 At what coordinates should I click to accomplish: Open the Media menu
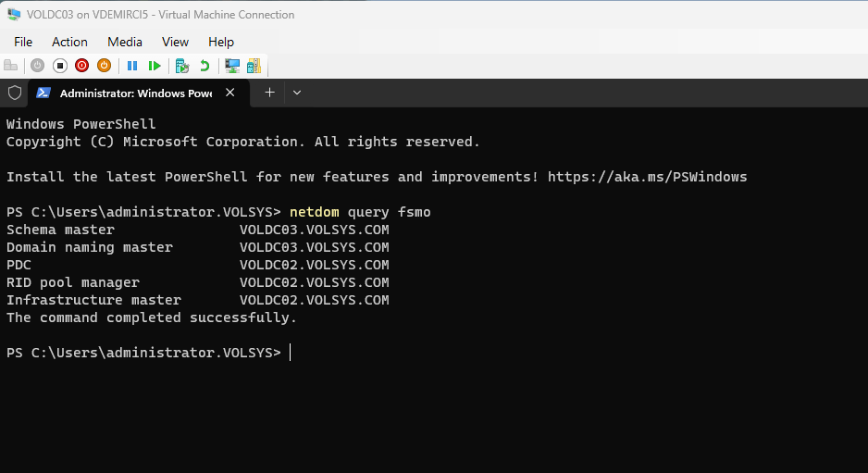coord(125,42)
